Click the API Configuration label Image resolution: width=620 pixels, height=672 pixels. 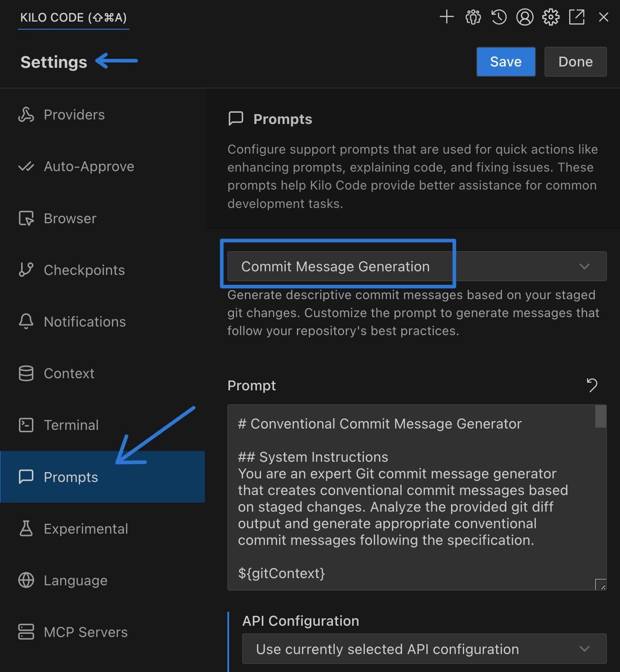coord(301,621)
